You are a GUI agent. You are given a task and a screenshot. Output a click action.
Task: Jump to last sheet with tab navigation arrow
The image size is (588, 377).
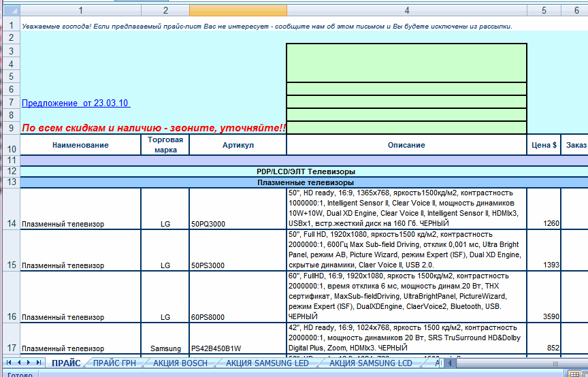coord(38,363)
